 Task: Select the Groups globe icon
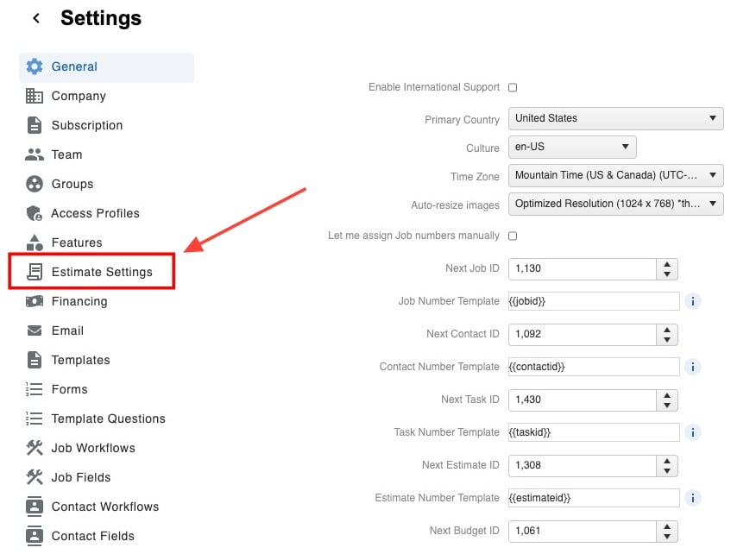[x=35, y=184]
